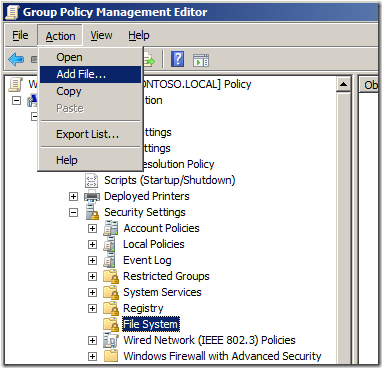Screen dimensions: 382x368
Task: Expand the Account Policies node
Action: click(x=92, y=228)
